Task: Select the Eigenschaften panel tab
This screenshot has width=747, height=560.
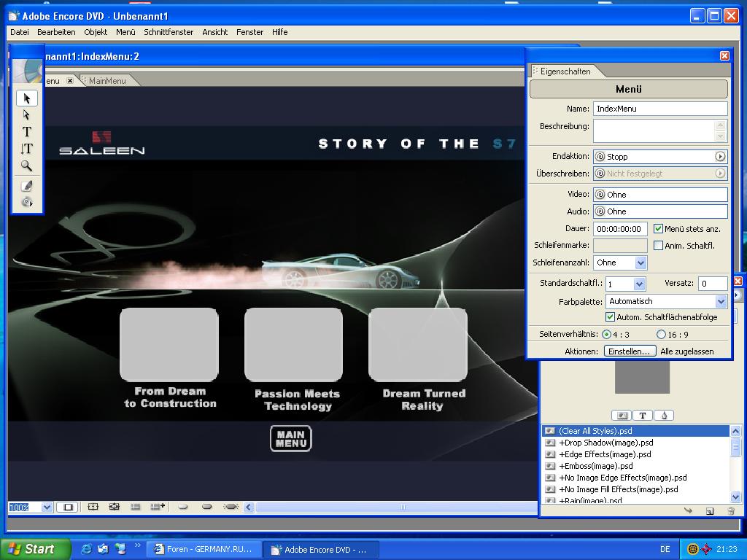Action: pyautogui.click(x=565, y=71)
